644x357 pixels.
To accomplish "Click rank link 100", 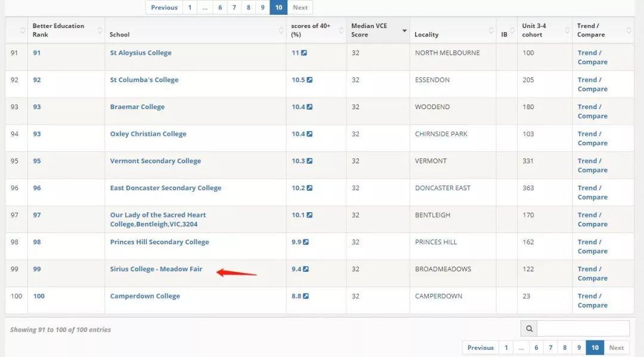I will tap(39, 297).
